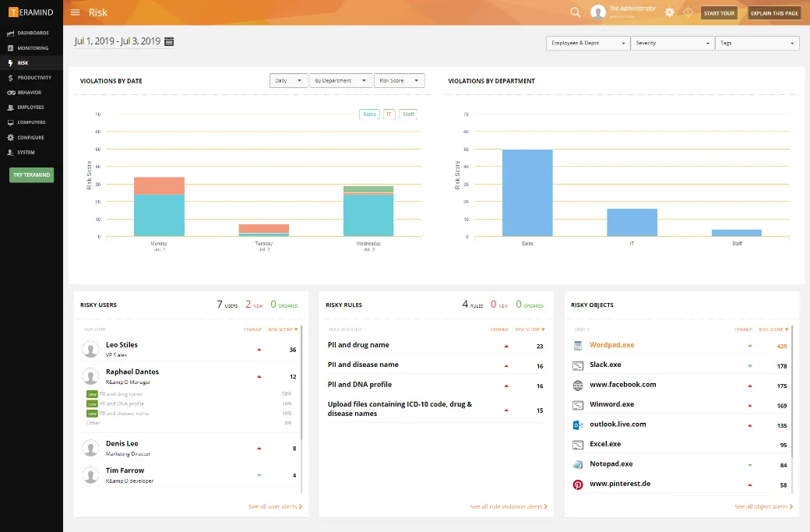Click the diamond alert icon in header
Image resolution: width=810 pixels, height=532 pixels.
[x=688, y=12]
